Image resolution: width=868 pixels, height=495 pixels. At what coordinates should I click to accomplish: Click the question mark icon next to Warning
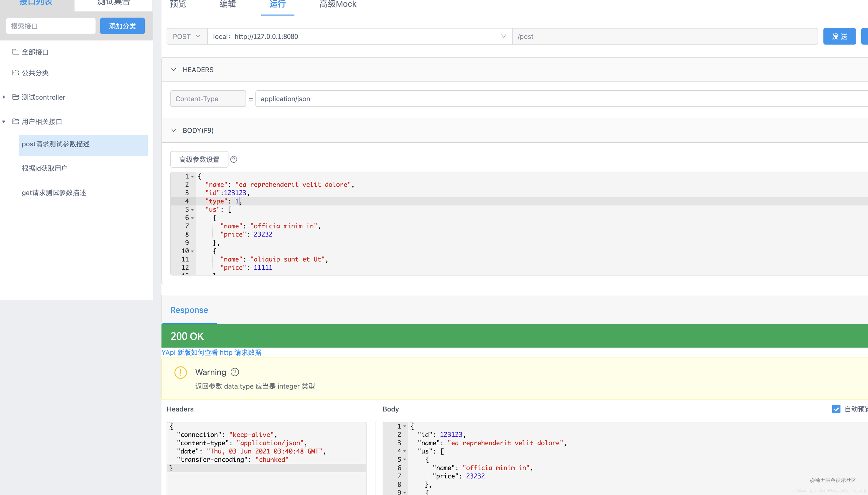coord(235,372)
